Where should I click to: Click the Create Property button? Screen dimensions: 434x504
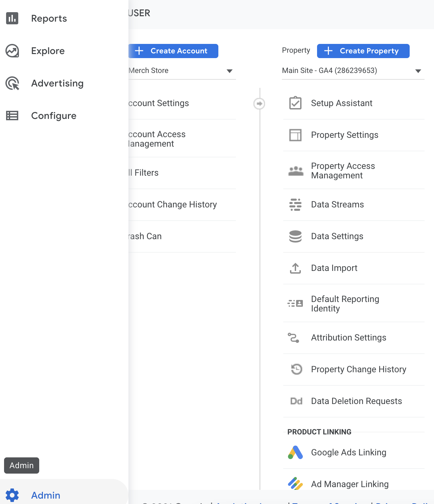363,51
